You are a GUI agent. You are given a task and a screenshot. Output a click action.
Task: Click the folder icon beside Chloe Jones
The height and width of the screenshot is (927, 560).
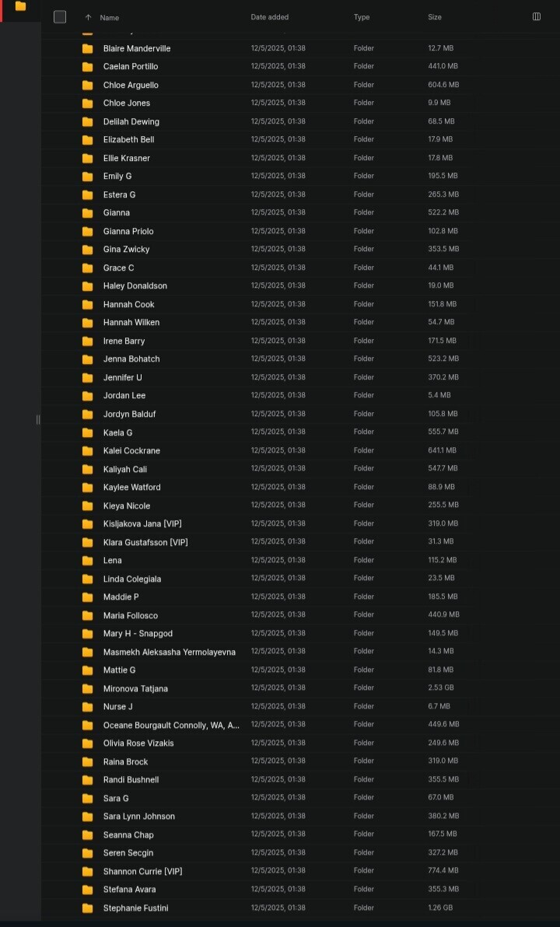(87, 103)
